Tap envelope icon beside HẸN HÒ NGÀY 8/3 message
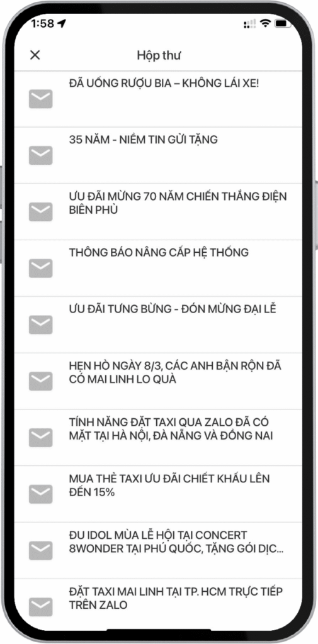 (x=41, y=380)
